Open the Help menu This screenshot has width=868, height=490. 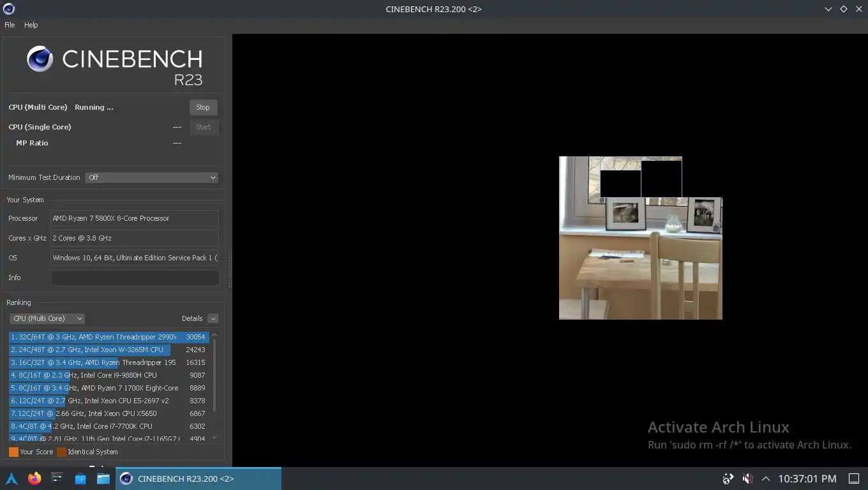31,25
